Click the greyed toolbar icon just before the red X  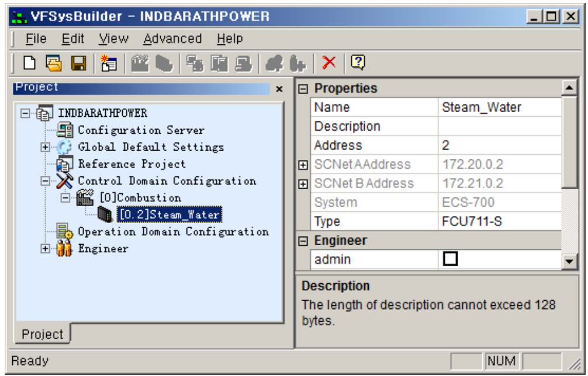tap(298, 63)
